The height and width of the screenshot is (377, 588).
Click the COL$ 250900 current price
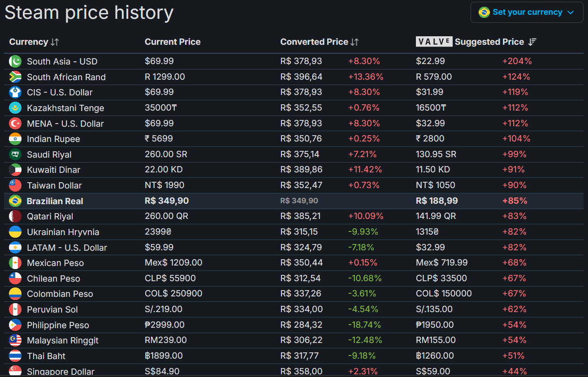173,293
